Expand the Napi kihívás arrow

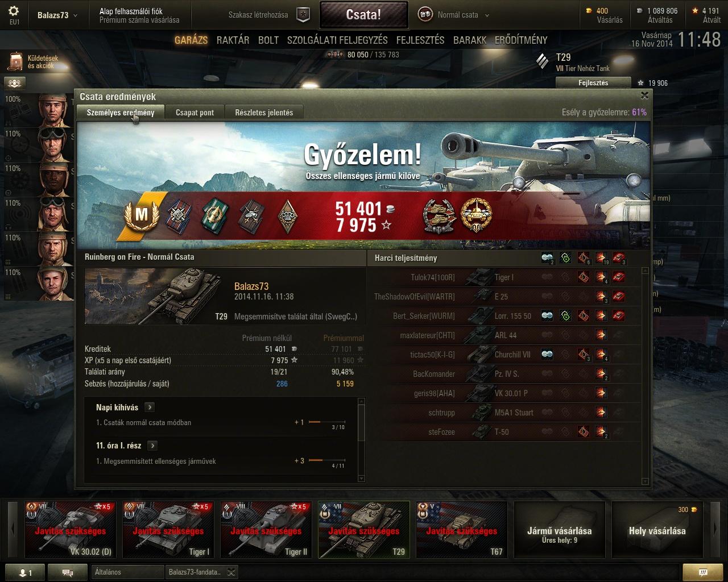[150, 407]
